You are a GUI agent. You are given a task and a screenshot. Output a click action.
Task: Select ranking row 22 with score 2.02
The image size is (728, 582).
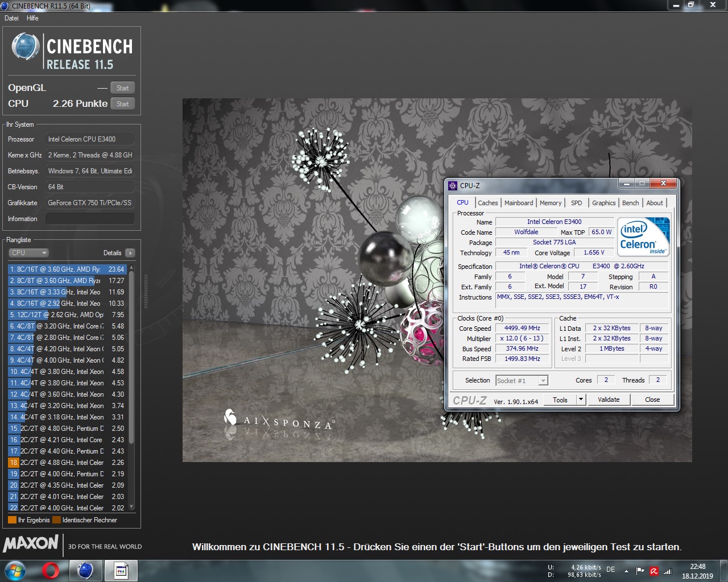tap(67, 508)
